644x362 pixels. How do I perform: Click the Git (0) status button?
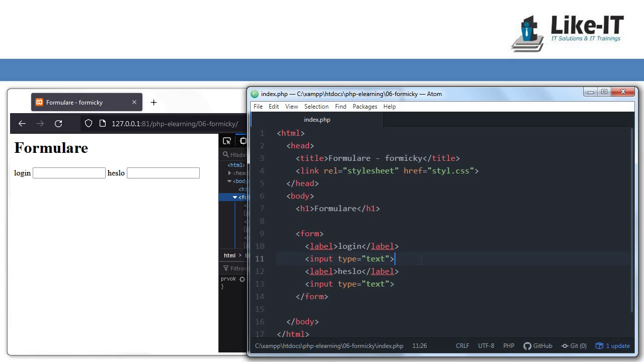574,346
